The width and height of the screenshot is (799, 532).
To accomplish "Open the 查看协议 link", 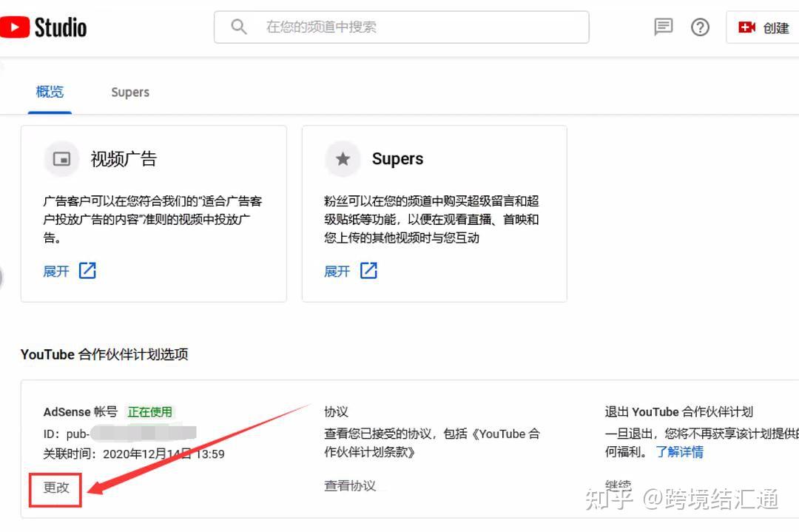I will 350,485.
